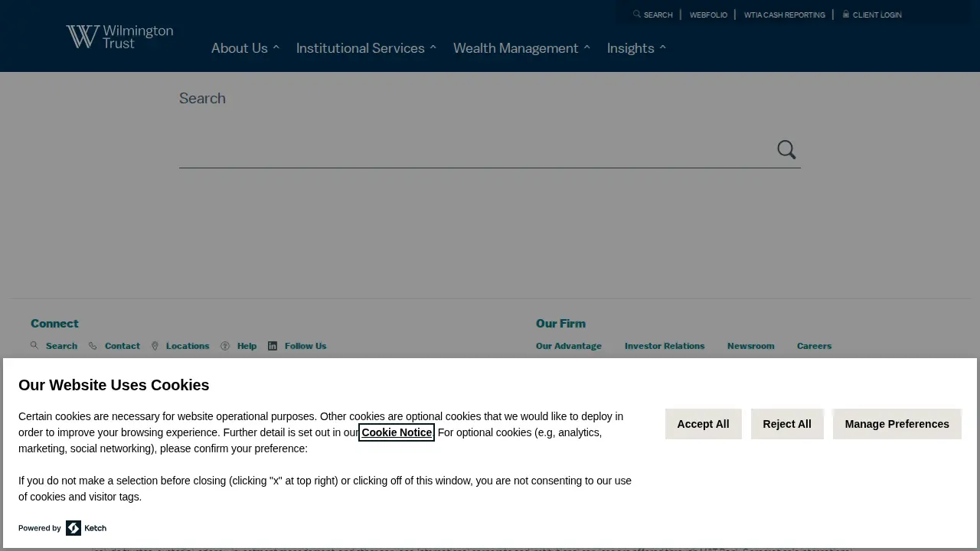Open the Newsroom footer link
980x551 pixels.
coord(751,346)
